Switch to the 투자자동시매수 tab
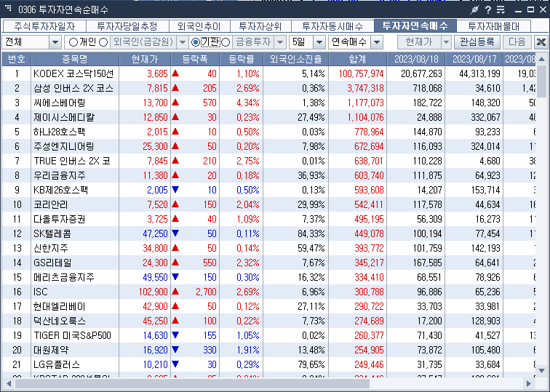Screen dimensions: 550x392 pos(332,26)
